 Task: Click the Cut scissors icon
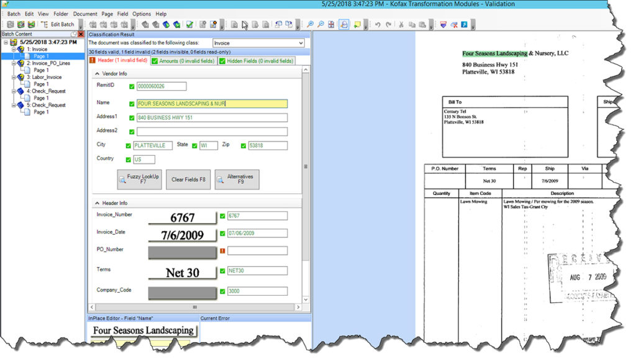point(401,24)
